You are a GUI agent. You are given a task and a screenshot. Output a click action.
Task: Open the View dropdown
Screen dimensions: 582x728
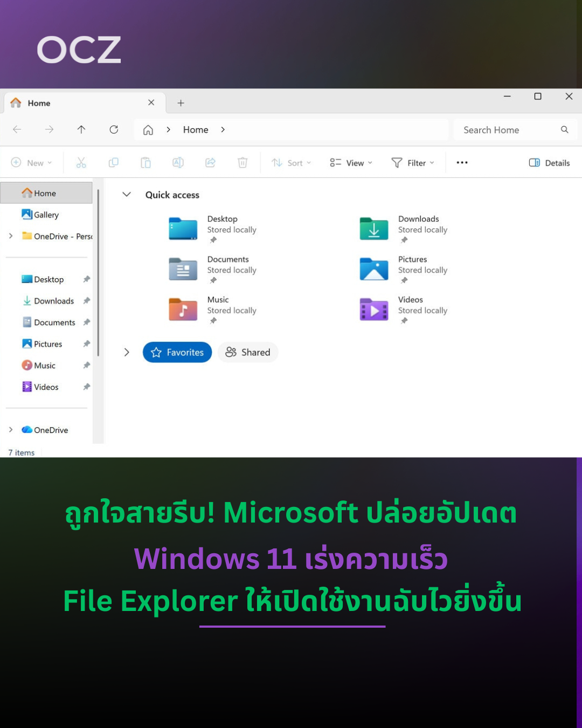[x=351, y=163]
